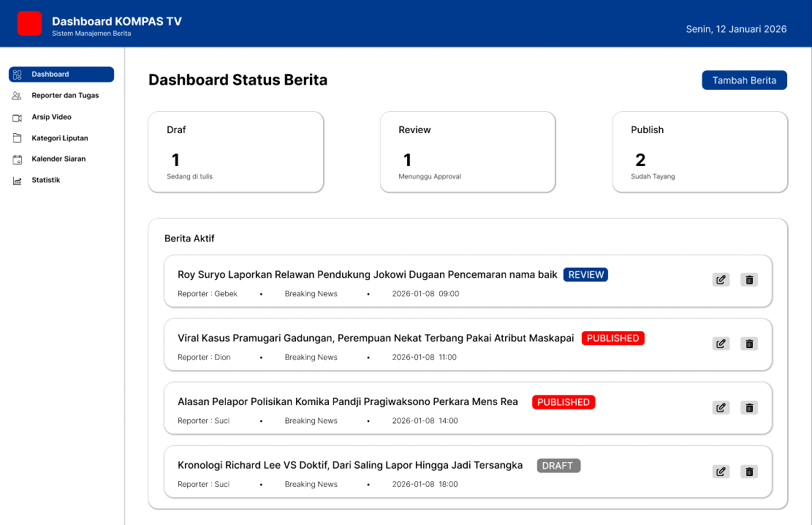Edit the Roy Suryo news item
This screenshot has height=525, width=812.
pyautogui.click(x=721, y=279)
